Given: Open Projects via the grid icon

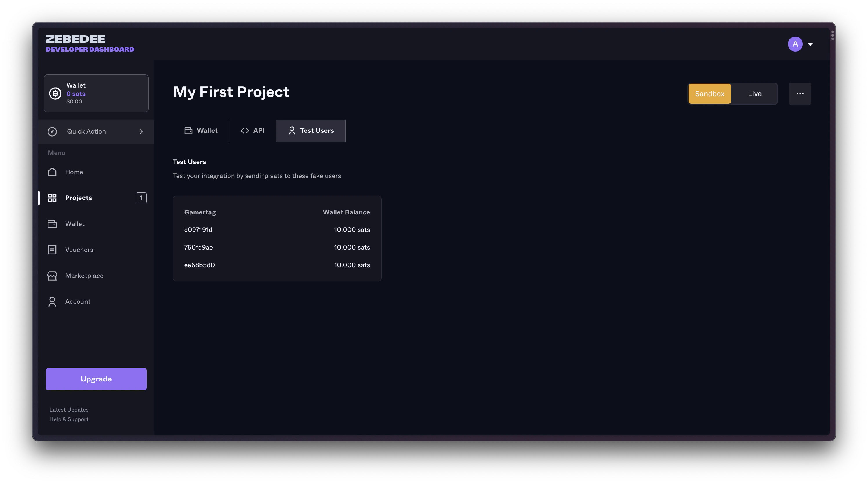Looking at the screenshot, I should (x=52, y=198).
